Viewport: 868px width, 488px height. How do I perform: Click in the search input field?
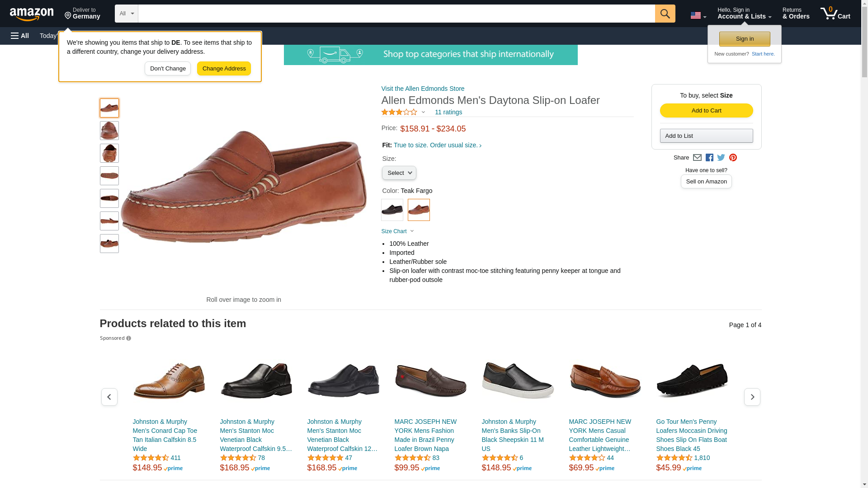coord(396,14)
